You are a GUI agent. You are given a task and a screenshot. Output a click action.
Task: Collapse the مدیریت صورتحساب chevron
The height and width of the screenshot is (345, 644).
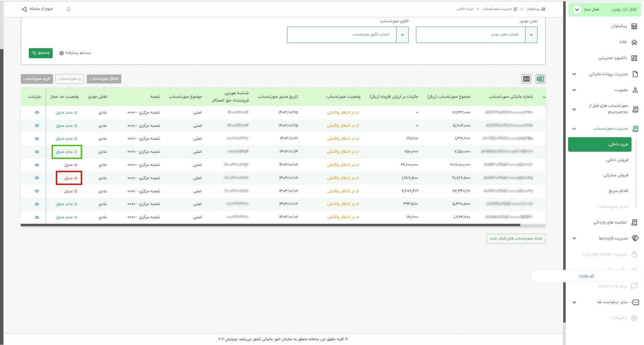(574, 129)
